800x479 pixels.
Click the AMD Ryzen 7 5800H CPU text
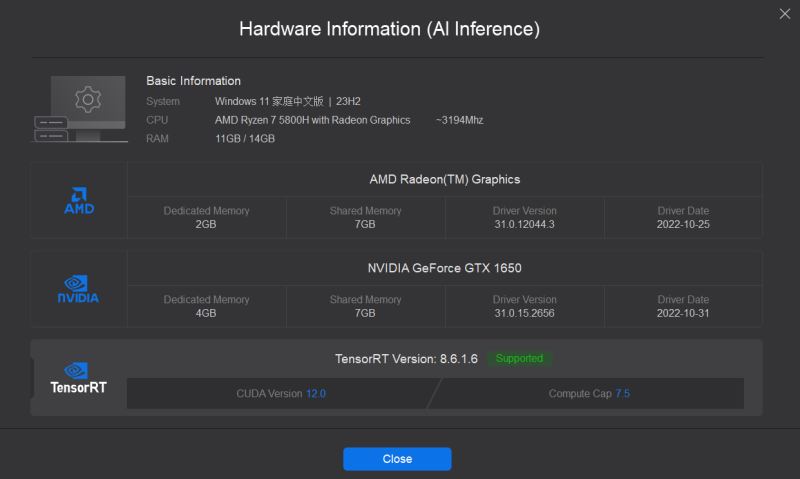(x=312, y=120)
